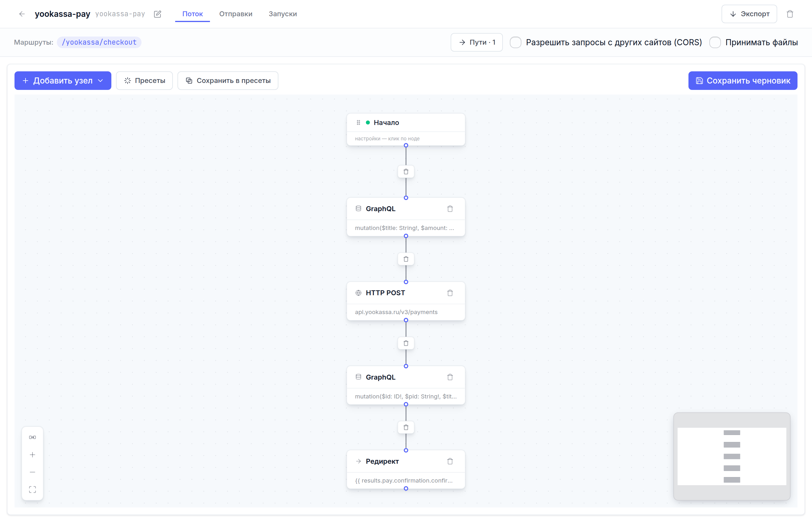Click the /yookassa/checkout route tag
The width and height of the screenshot is (812, 522).
click(99, 42)
